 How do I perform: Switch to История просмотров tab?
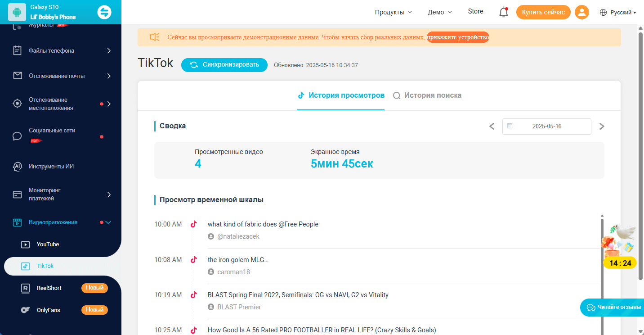coord(341,95)
